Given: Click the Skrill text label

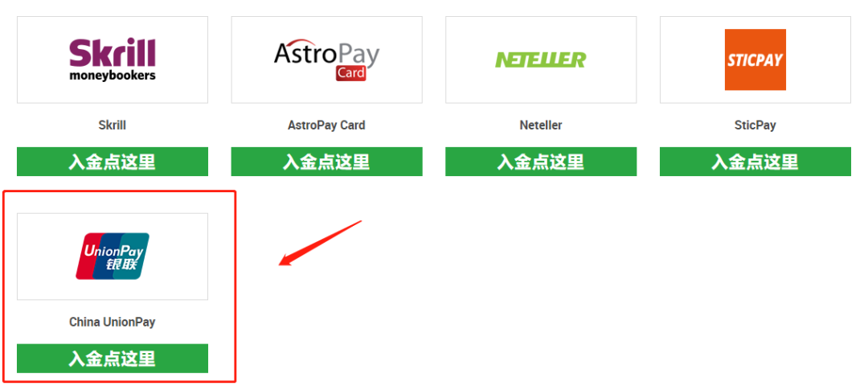Looking at the screenshot, I should click(x=113, y=125).
